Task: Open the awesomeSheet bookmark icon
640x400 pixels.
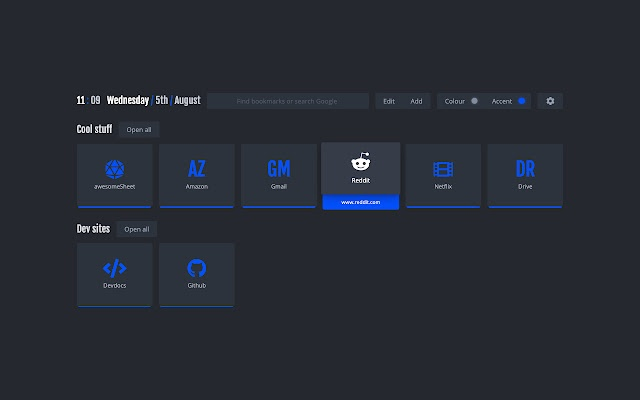Action: pos(115,168)
